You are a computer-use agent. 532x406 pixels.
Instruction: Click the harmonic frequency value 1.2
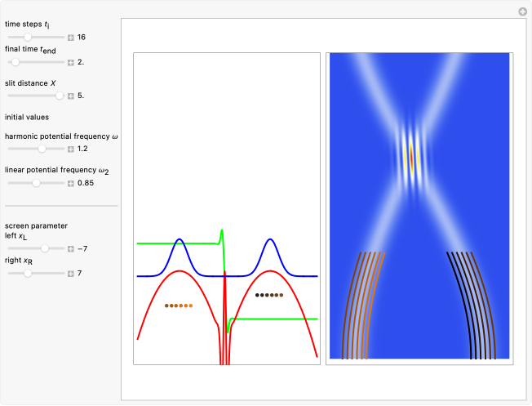[82, 149]
